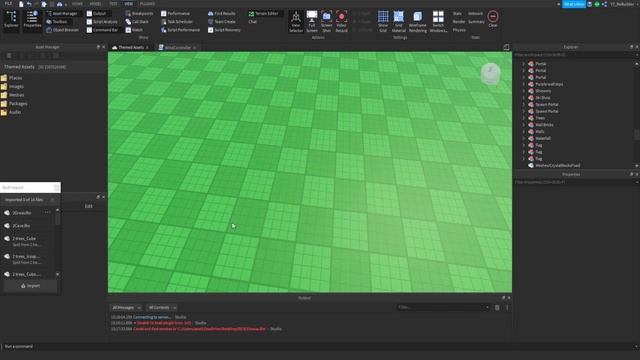This screenshot has width=640, height=360.
Task: Toggle the Command Bar
Action: pos(102,30)
